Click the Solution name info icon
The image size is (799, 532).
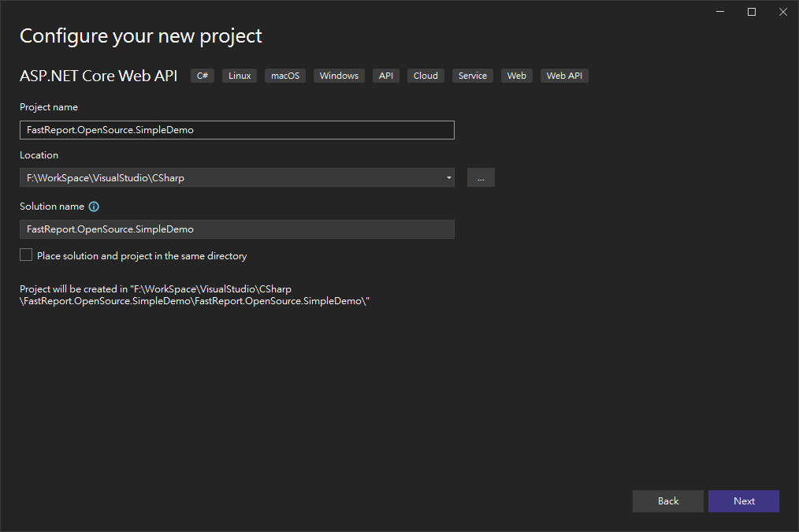(x=94, y=206)
